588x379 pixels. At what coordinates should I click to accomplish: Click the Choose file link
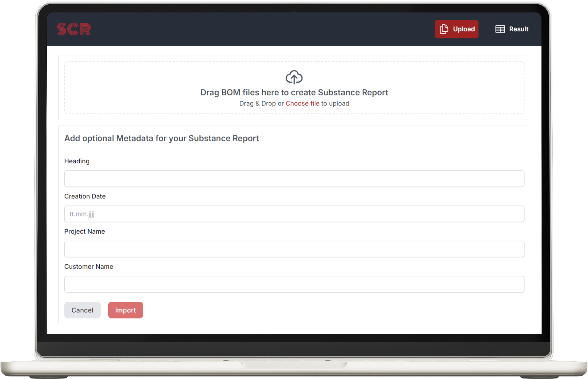(x=302, y=104)
